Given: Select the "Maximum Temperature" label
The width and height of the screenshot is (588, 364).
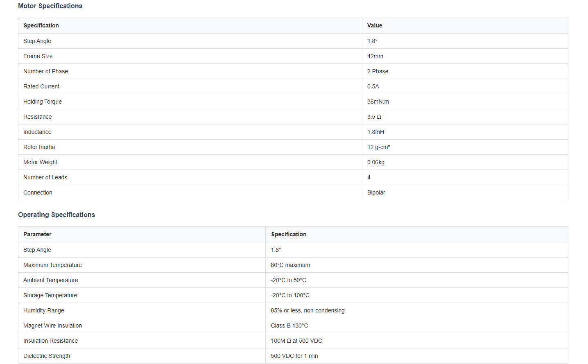Looking at the screenshot, I should click(x=52, y=265).
